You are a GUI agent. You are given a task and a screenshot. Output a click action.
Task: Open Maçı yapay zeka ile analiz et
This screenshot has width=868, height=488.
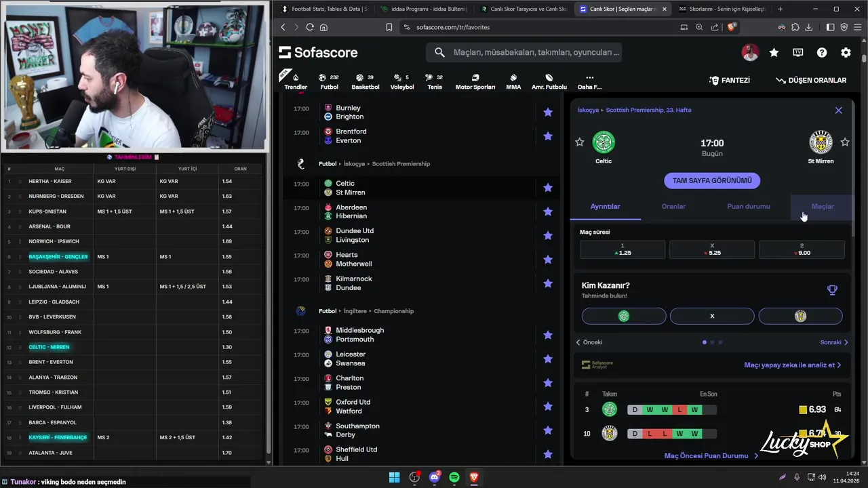792,365
